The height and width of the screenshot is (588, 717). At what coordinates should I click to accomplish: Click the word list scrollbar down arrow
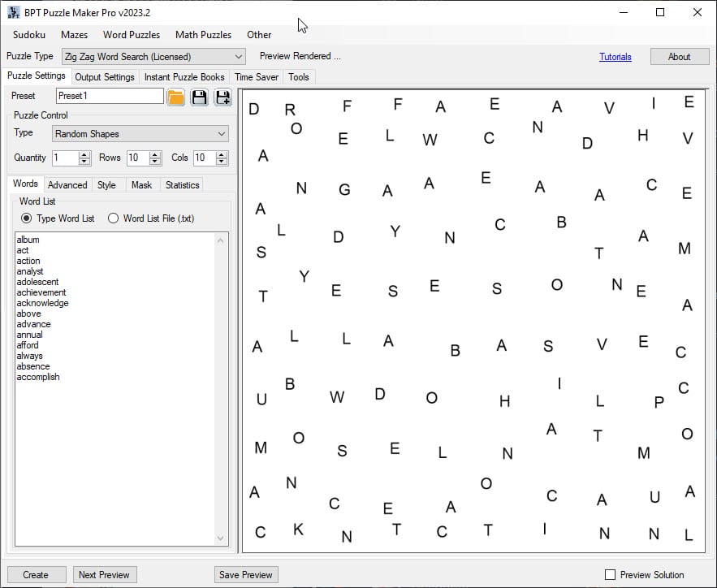click(220, 538)
